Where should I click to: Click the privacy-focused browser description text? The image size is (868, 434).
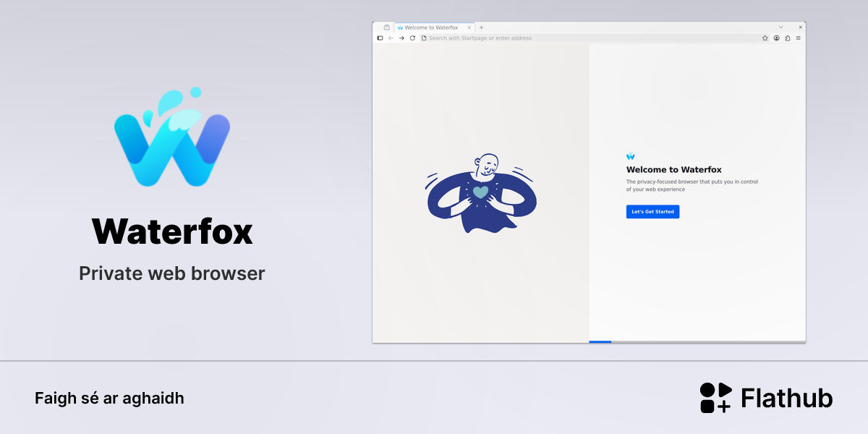[x=692, y=185]
